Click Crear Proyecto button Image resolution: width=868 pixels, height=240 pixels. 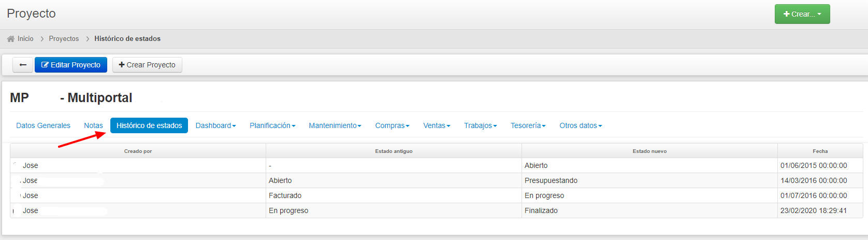[x=147, y=65]
